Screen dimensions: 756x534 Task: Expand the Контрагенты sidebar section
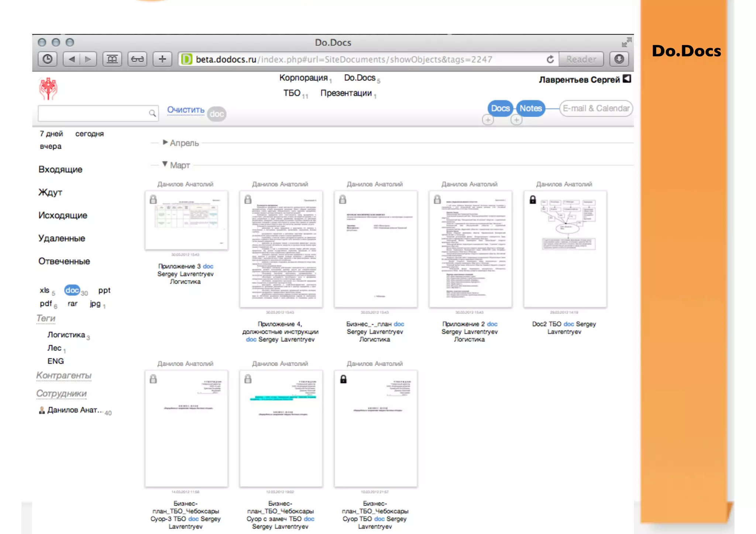[64, 375]
